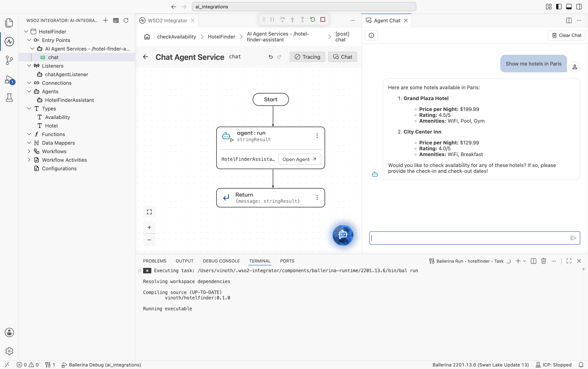Switch to the PROBLEMS tab
The image size is (588, 369).
[x=155, y=261]
